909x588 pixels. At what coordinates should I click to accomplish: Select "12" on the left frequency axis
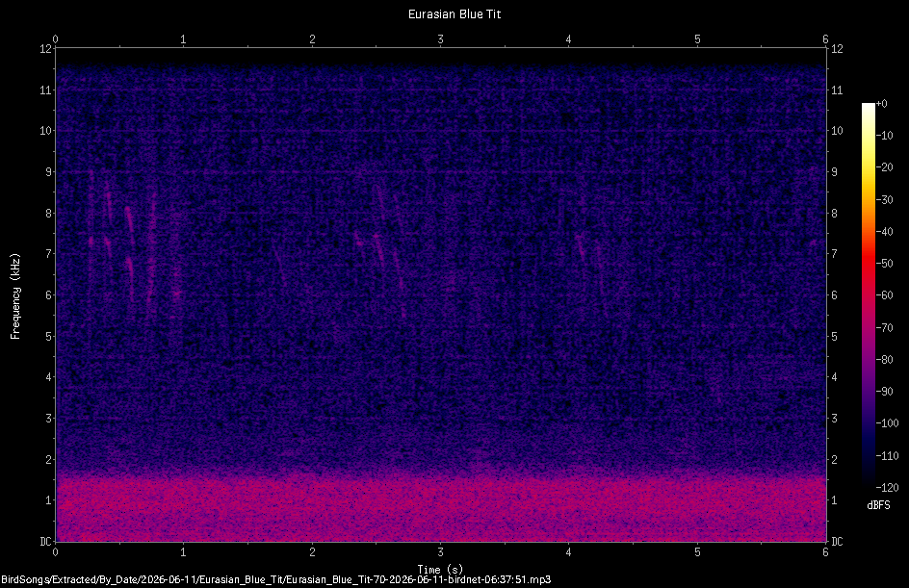[x=46, y=49]
